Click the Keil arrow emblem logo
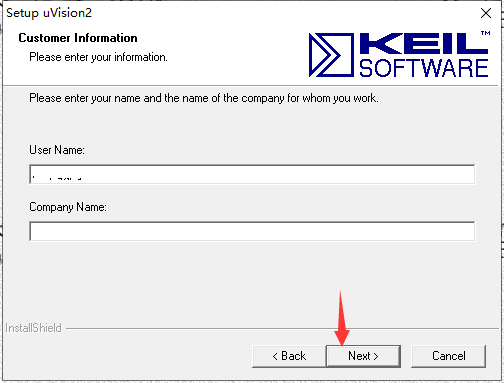 331,55
